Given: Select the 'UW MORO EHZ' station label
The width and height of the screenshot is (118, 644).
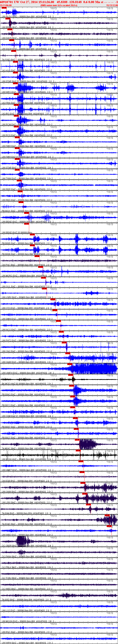Looking at the screenshot, I should point(10,276).
